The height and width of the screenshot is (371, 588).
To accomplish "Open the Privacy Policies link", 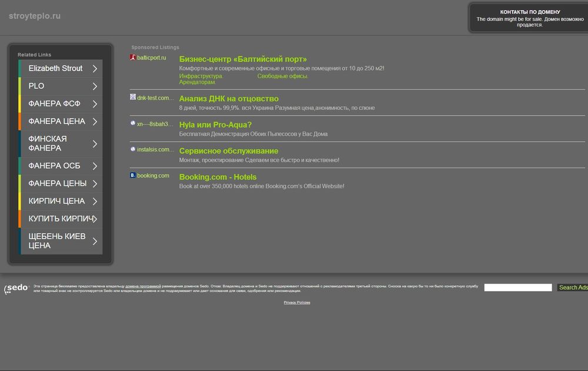I will [297, 302].
